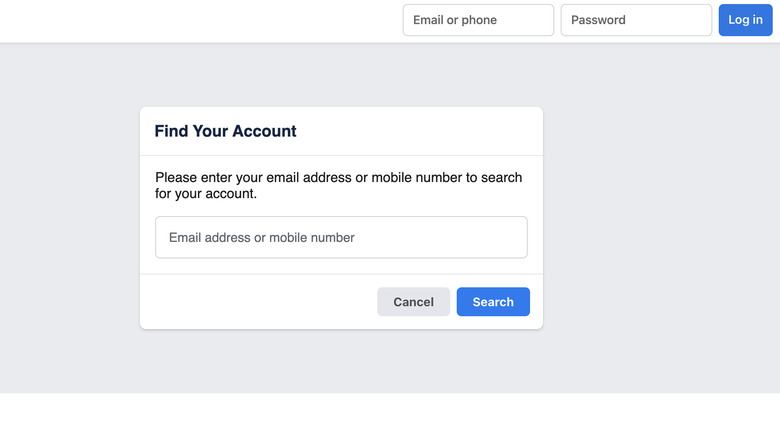This screenshot has height=438, width=780.
Task: Focus the account search text box
Action: tap(341, 238)
